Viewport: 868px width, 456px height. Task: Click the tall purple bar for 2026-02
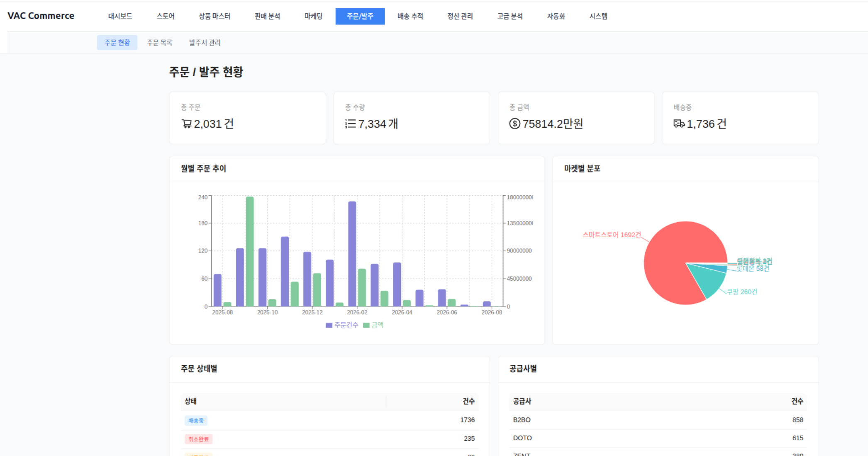click(x=352, y=254)
